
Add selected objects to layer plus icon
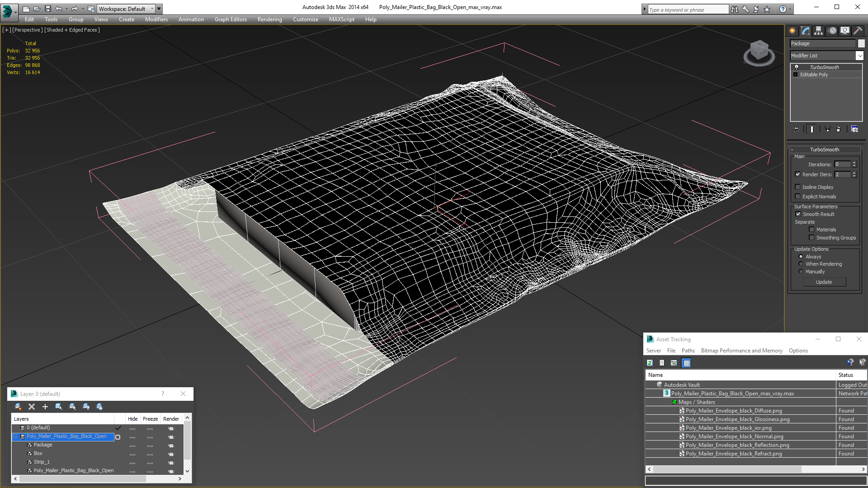click(45, 407)
